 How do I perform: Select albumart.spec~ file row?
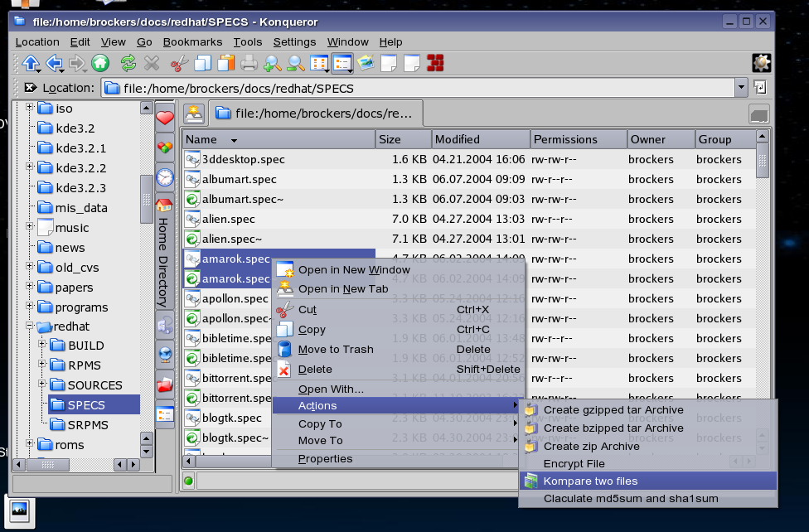[469, 199]
